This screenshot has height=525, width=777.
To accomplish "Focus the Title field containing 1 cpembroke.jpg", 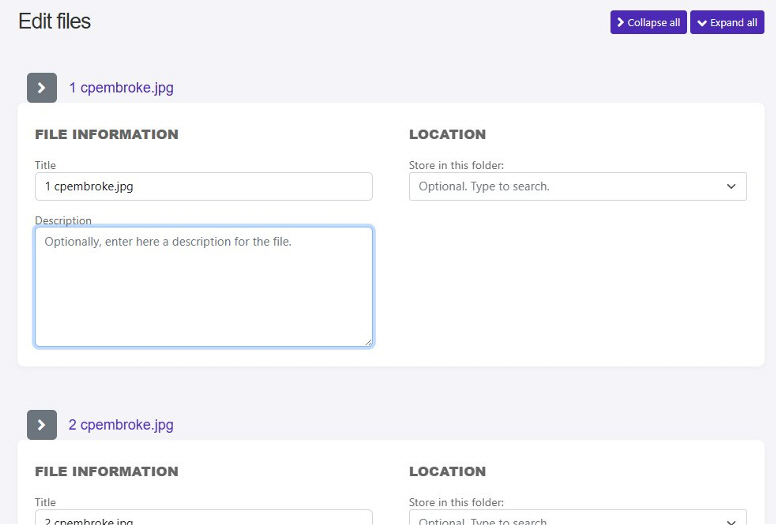I will pos(203,186).
